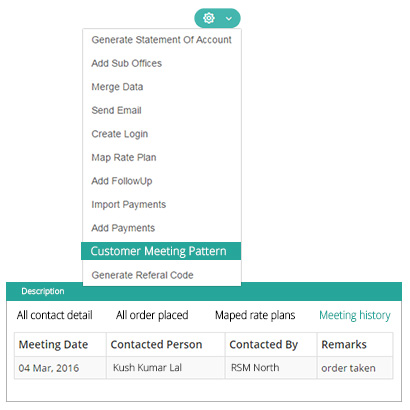Switch to All contact detail tab

[x=55, y=315]
